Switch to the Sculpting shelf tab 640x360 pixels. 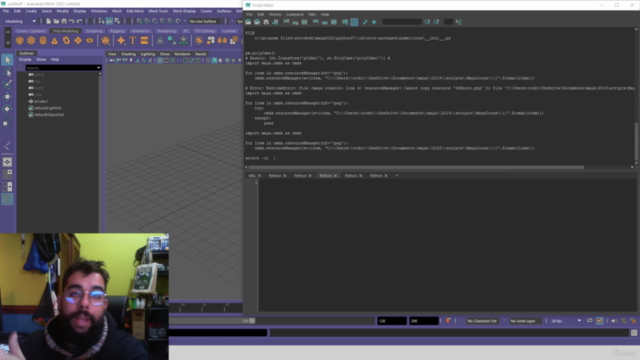[94, 31]
